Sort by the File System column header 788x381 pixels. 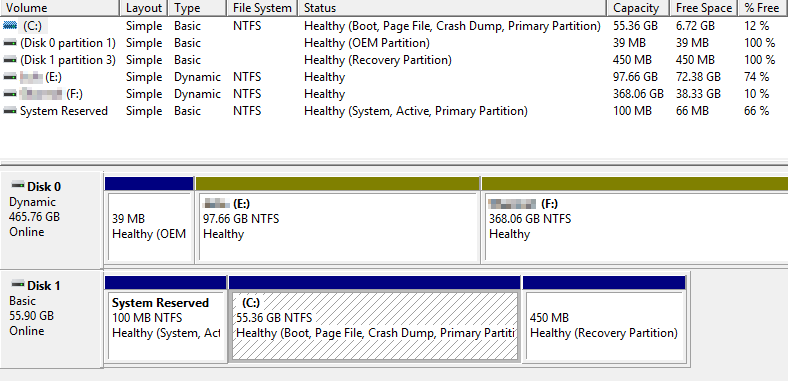[262, 8]
